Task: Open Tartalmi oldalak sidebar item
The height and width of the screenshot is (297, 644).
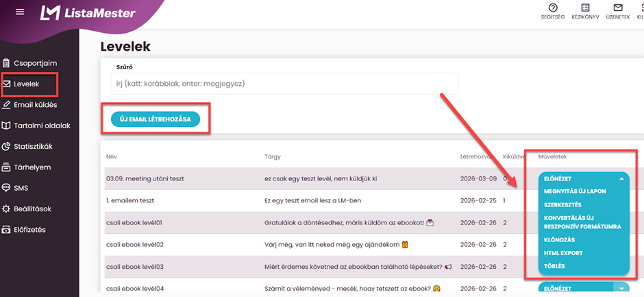Action: (x=42, y=126)
